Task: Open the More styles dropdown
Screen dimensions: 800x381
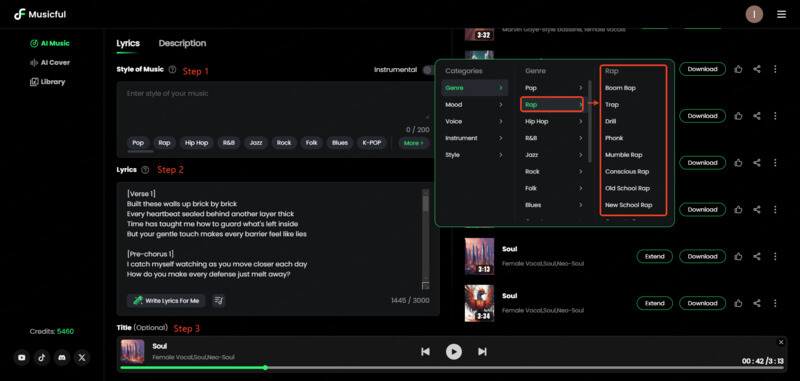Action: (413, 143)
